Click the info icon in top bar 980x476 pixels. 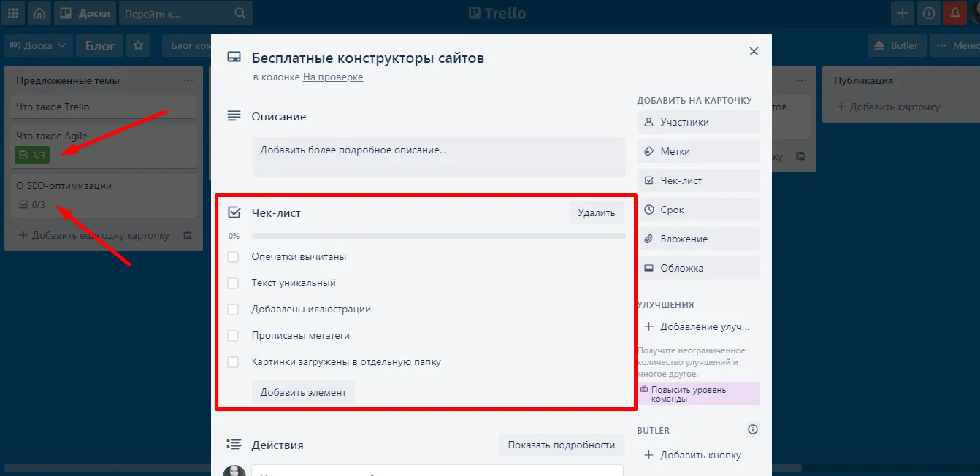tap(929, 13)
